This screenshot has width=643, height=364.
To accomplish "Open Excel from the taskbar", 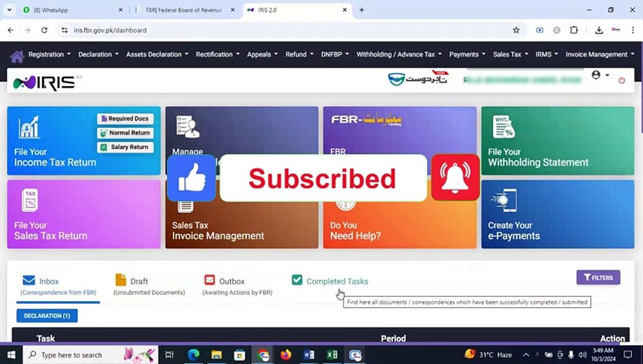I will (332, 355).
